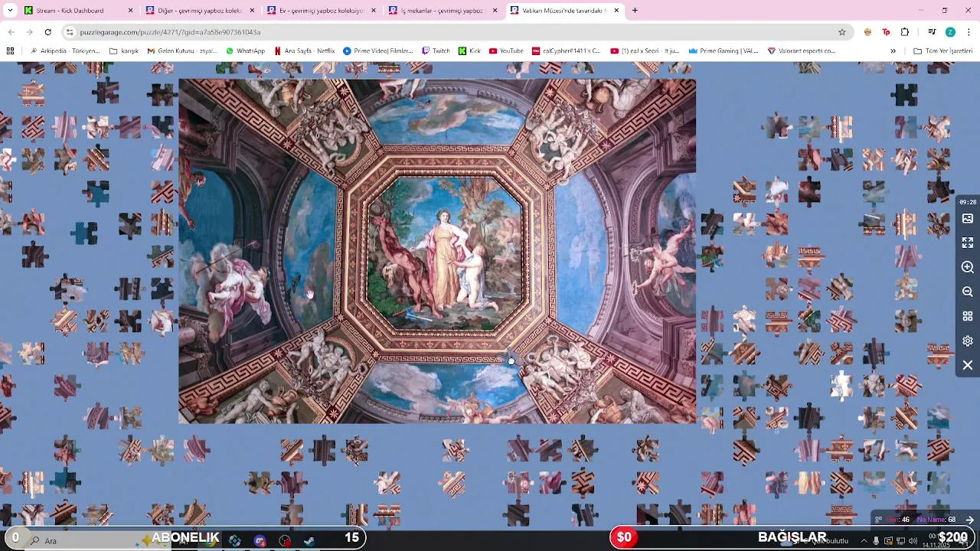The width and height of the screenshot is (980, 551).
Task: Toggle fullscreen mode in puzzle toolbar
Action: tap(968, 243)
